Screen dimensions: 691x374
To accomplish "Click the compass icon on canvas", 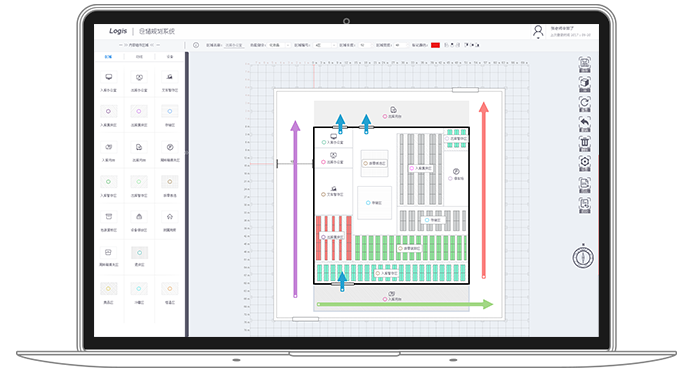I will 583,257.
